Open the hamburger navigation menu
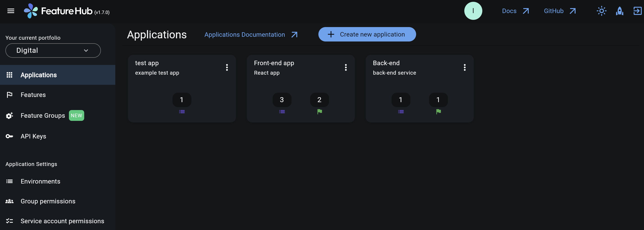This screenshot has width=644, height=230. (11, 11)
